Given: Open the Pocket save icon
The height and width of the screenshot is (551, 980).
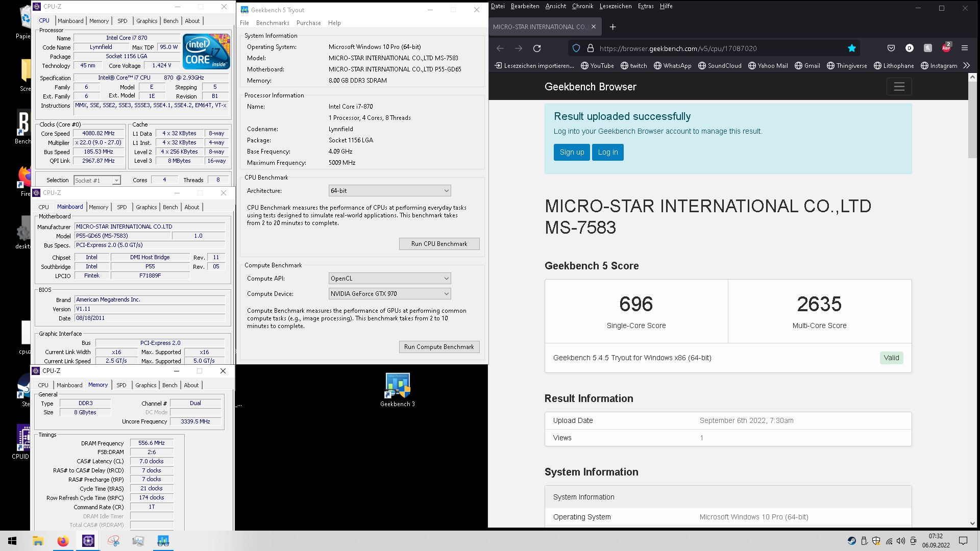Looking at the screenshot, I should tap(891, 48).
